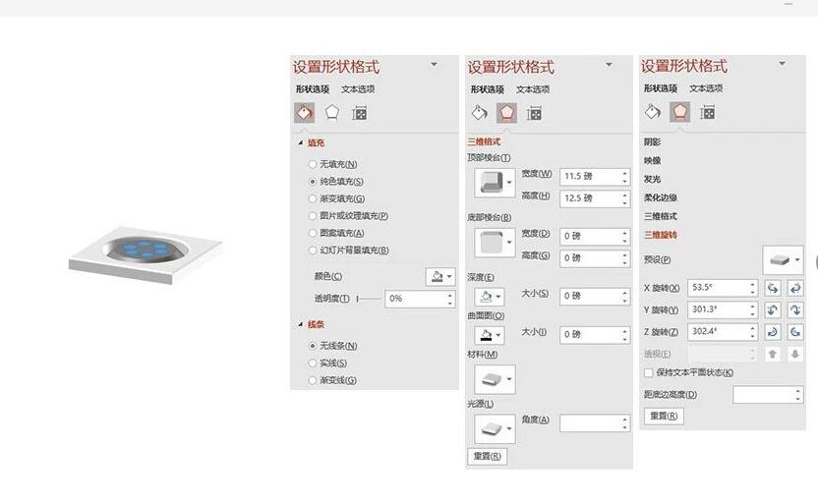The height and width of the screenshot is (504, 818).
Task: Click Z rotation clockwise icon button
Action: tap(773, 331)
